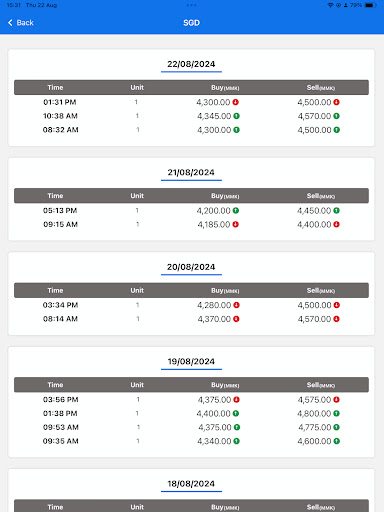Image resolution: width=384 pixels, height=512 pixels.
Task: Select the 09:35 AM time entry
Action: tap(61, 441)
